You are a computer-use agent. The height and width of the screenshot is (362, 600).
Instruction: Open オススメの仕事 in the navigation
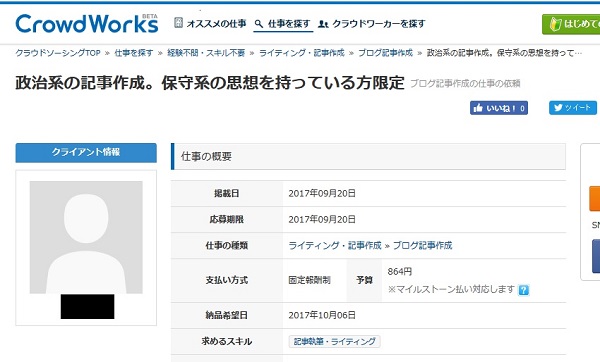(x=216, y=24)
